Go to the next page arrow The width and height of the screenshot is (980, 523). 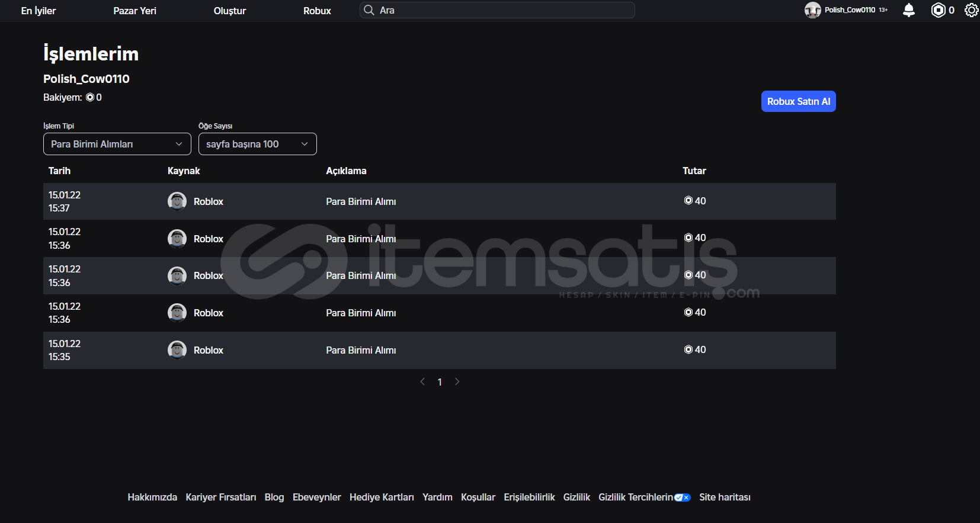[x=457, y=381]
